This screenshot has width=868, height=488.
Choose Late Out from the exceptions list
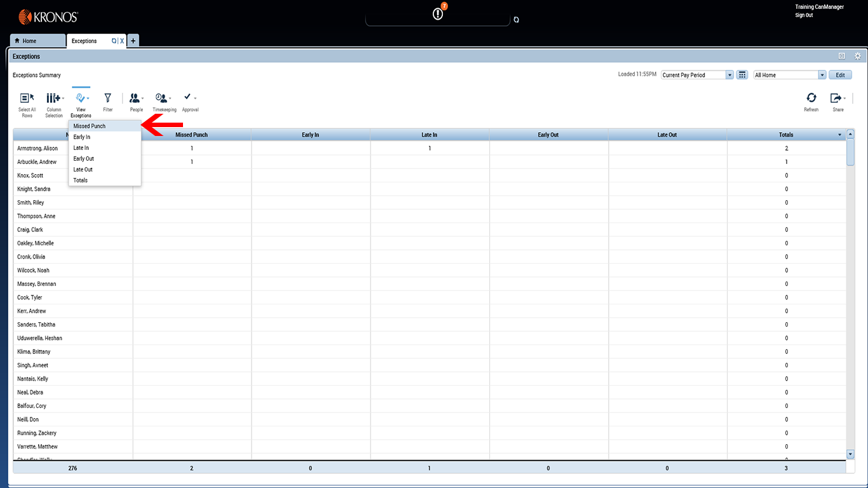tap(83, 169)
